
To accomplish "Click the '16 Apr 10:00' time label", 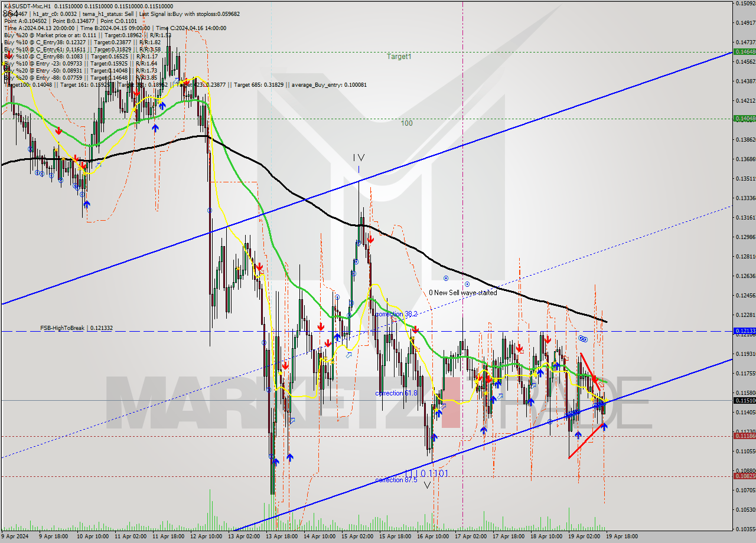I will pyautogui.click(x=434, y=537).
